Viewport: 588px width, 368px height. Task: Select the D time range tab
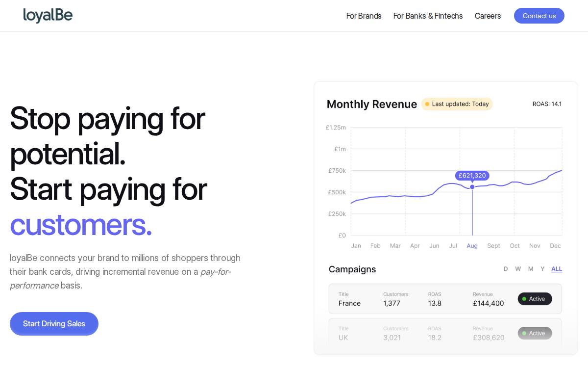(506, 269)
